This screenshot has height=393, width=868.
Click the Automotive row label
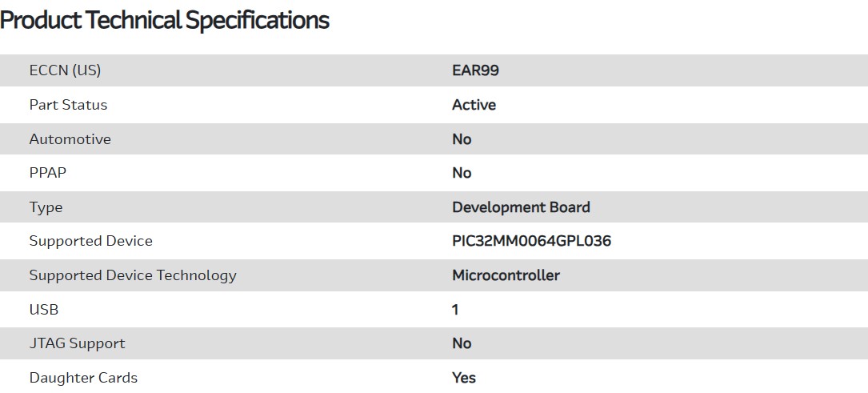[70, 139]
